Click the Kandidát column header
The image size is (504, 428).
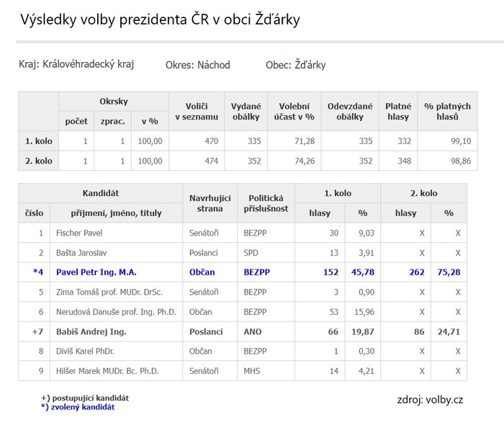[x=101, y=193]
